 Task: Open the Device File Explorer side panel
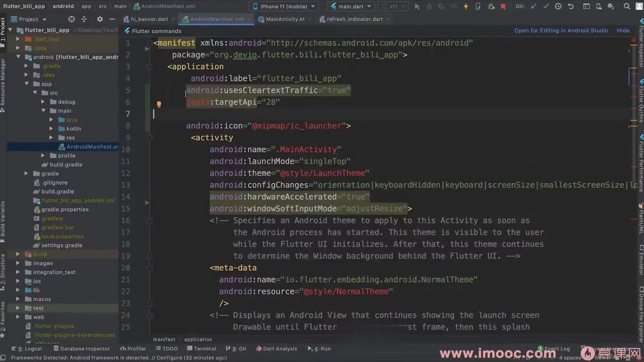641,315
